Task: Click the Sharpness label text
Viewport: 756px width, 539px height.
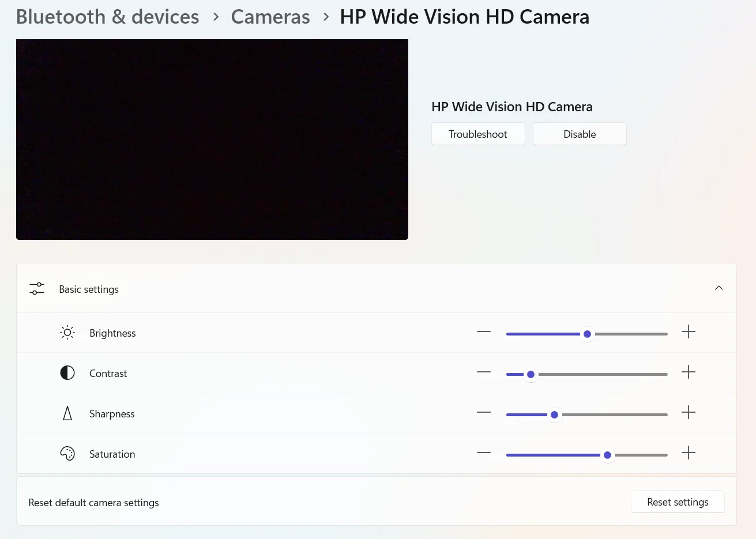Action: pyautogui.click(x=112, y=414)
